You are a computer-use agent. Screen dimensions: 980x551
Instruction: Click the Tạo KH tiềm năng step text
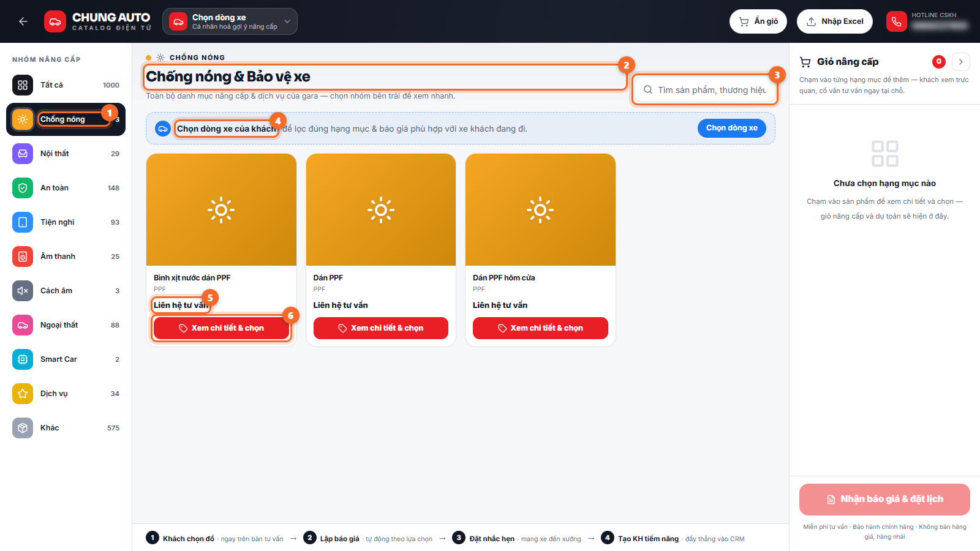[648, 539]
